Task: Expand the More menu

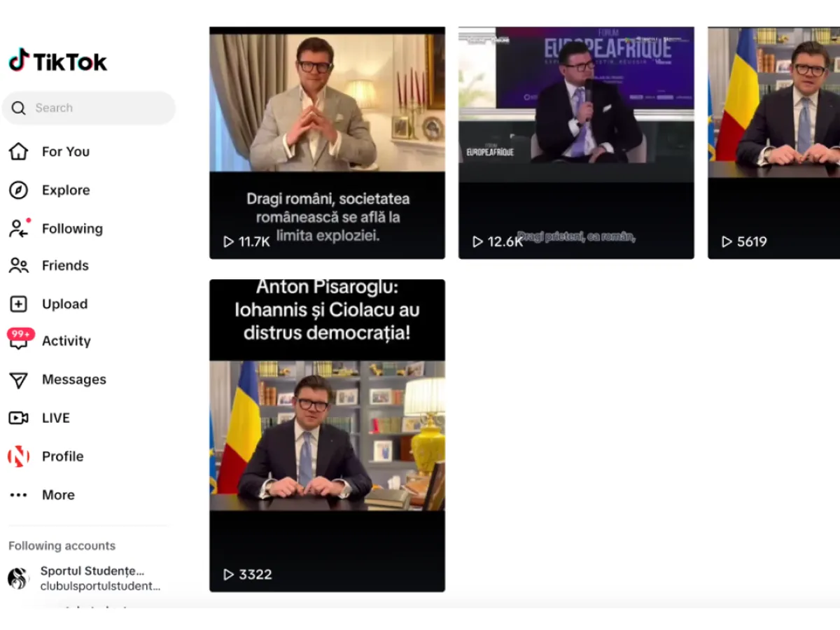Action: click(18, 495)
